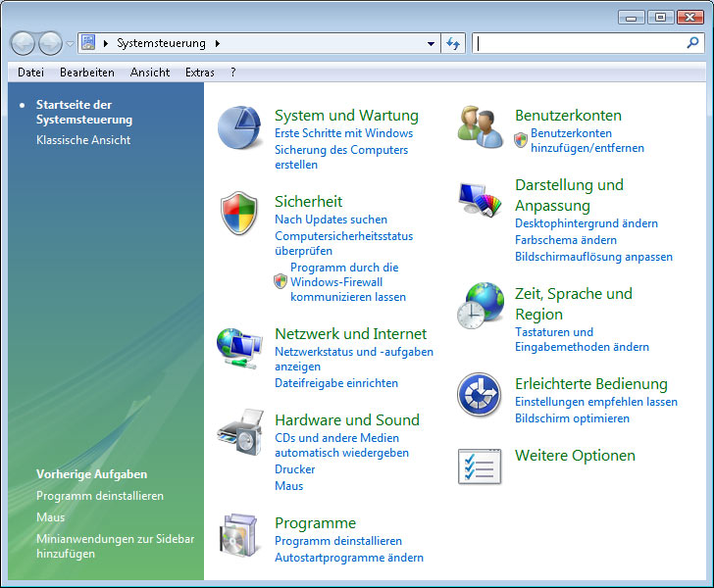Click the Darstellung und Anpassung monitor icon
Screen dimensions: 714x588
[480, 199]
